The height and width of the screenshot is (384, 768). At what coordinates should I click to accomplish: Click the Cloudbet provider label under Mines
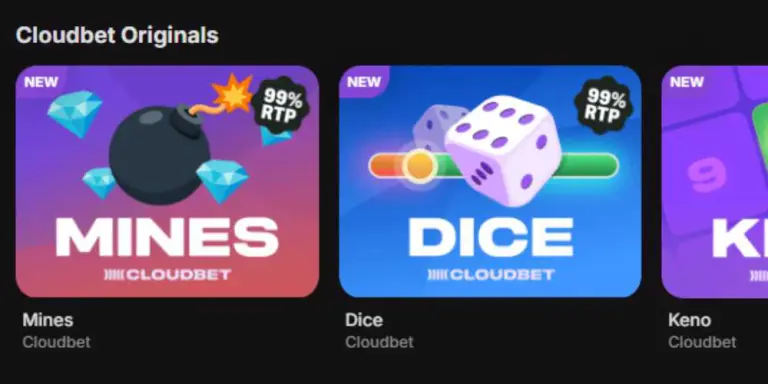56,342
